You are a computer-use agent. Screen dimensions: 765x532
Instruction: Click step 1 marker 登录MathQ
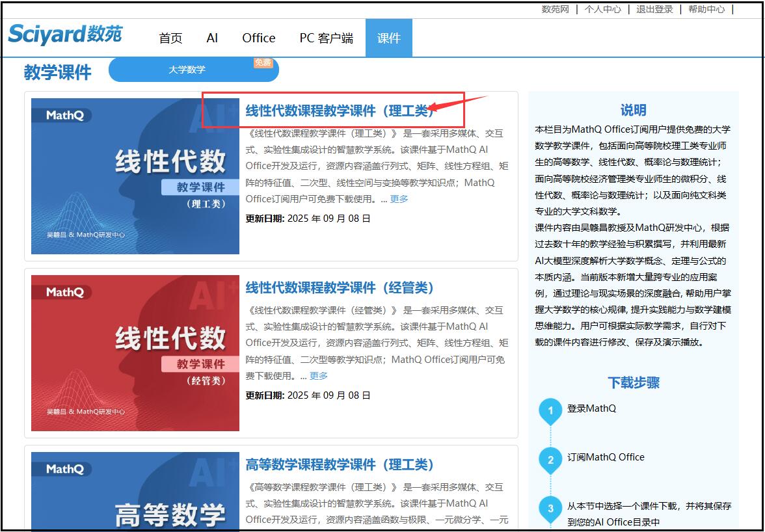pyautogui.click(x=551, y=411)
